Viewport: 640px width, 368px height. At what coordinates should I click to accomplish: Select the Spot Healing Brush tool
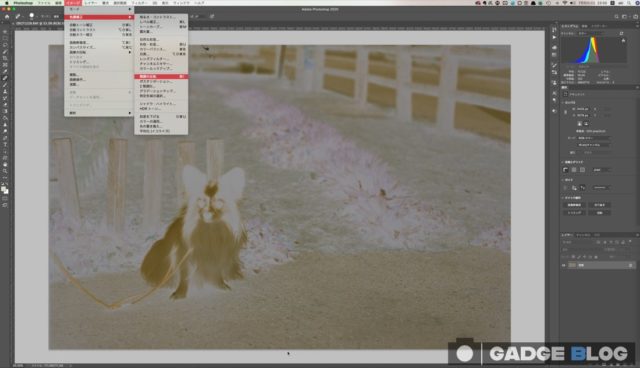coord(5,78)
